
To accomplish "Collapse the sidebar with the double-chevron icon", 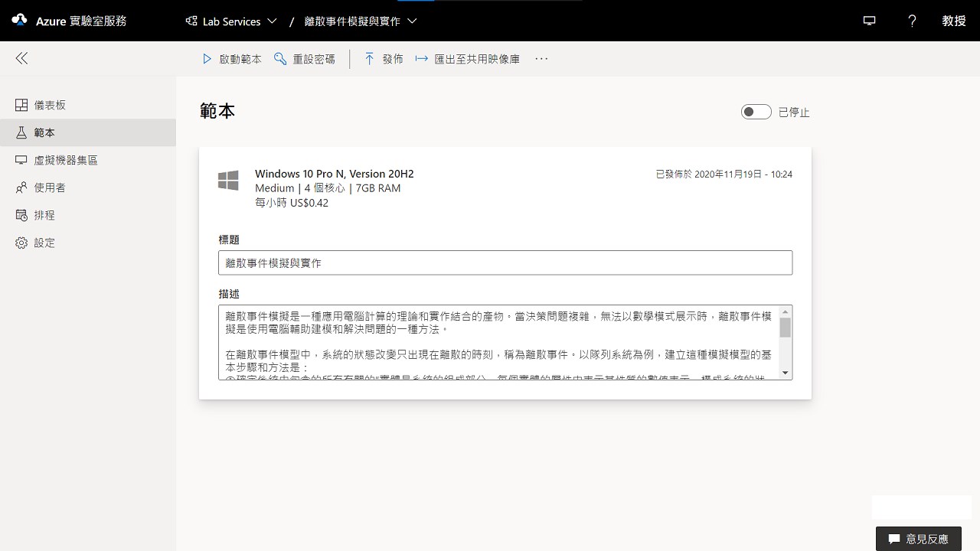I will (21, 58).
